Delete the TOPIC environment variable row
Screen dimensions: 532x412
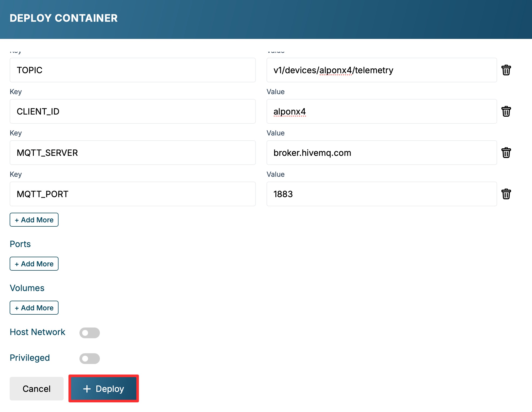pos(506,70)
